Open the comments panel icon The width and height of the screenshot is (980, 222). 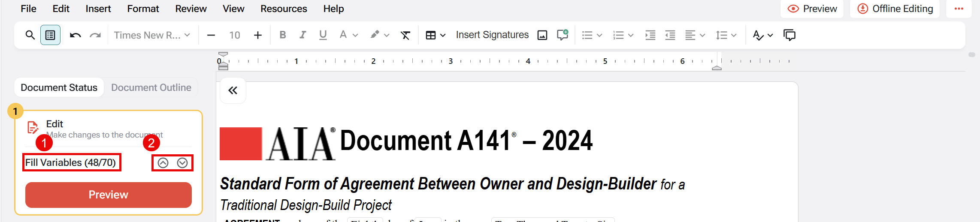point(789,35)
